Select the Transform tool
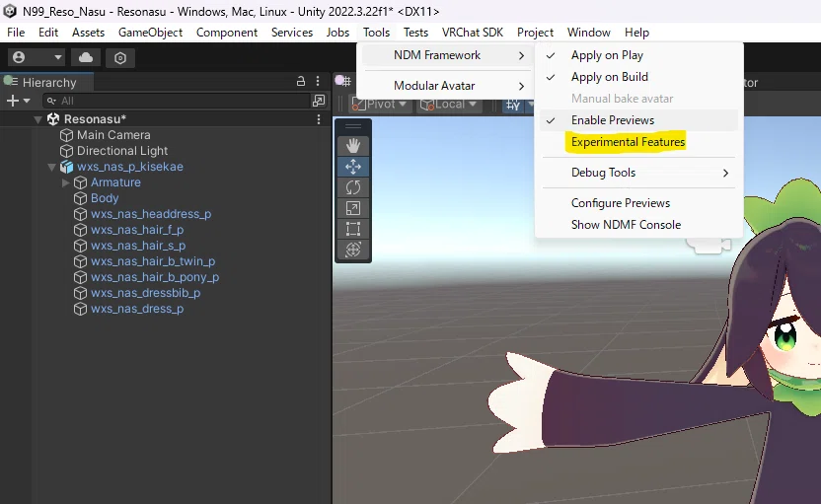 [x=353, y=250]
